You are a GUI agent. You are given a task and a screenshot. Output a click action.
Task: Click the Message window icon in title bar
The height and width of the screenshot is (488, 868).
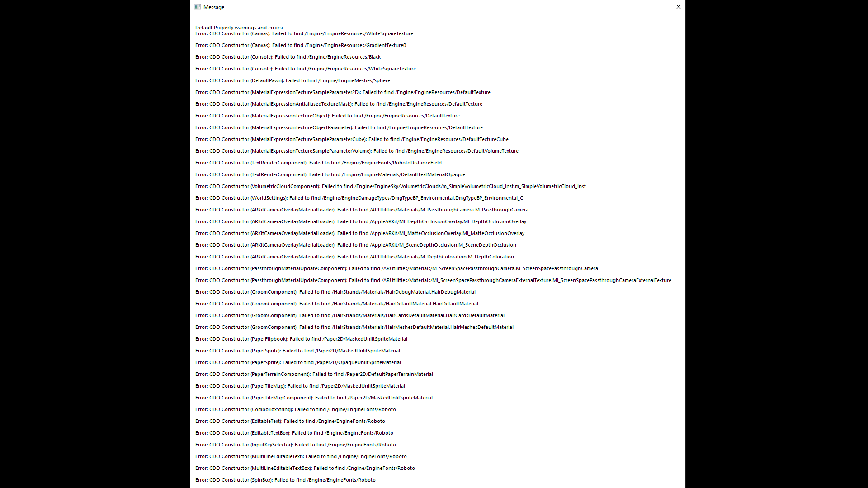[197, 7]
